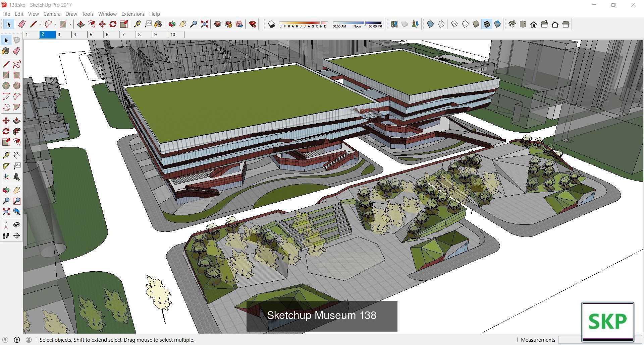Open the Extension Warehouse

(x=228, y=24)
